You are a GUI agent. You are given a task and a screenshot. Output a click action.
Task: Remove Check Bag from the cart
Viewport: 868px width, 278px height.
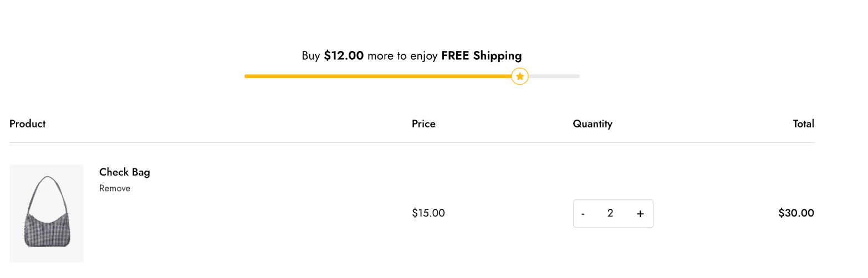pyautogui.click(x=115, y=188)
